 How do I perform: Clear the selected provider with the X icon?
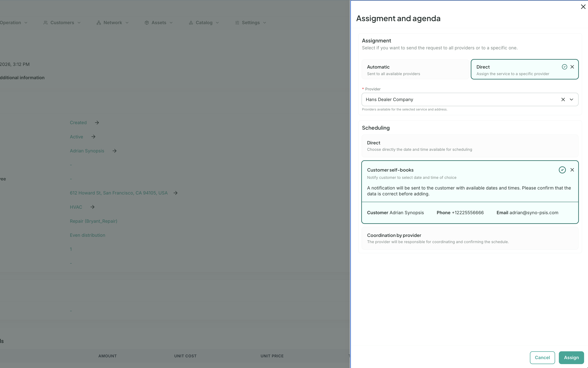coord(563,99)
